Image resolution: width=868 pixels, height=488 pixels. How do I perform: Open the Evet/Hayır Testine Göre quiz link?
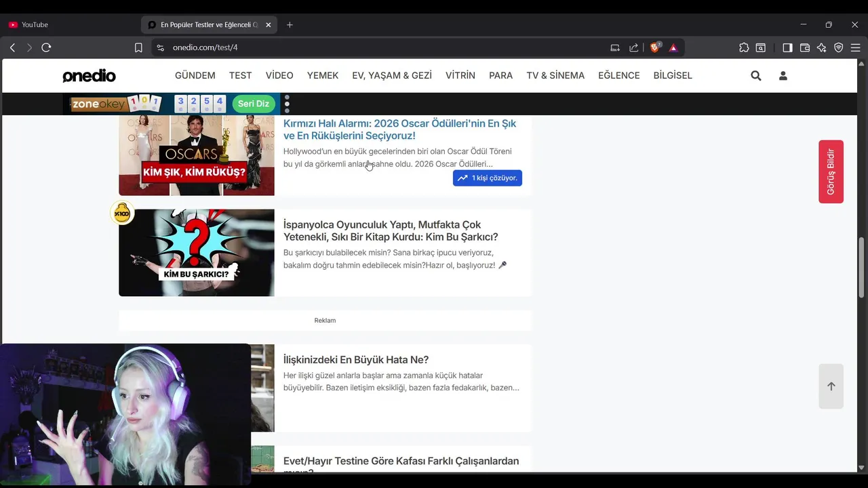pos(401,464)
